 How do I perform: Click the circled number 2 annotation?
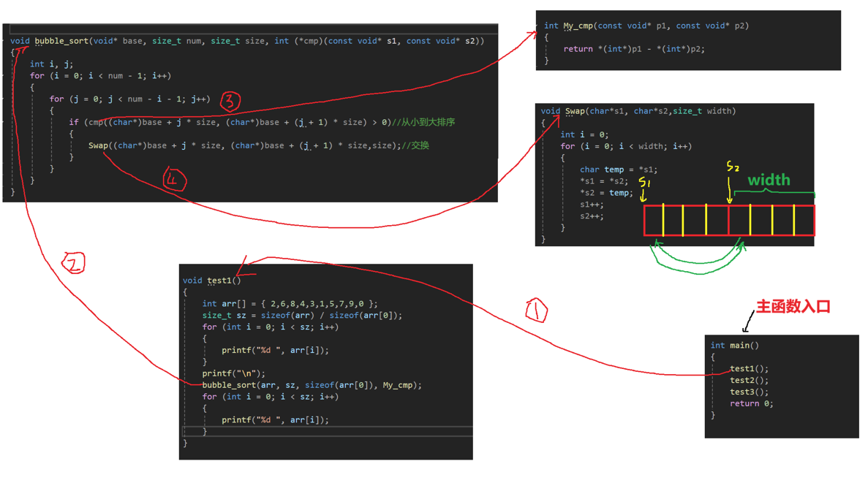tap(75, 262)
